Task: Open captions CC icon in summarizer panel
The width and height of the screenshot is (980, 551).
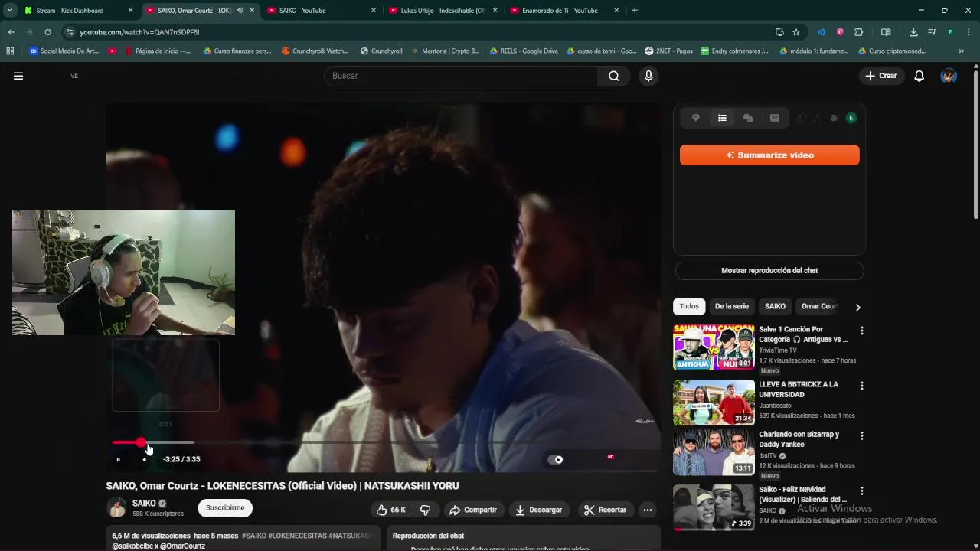Action: (x=775, y=118)
